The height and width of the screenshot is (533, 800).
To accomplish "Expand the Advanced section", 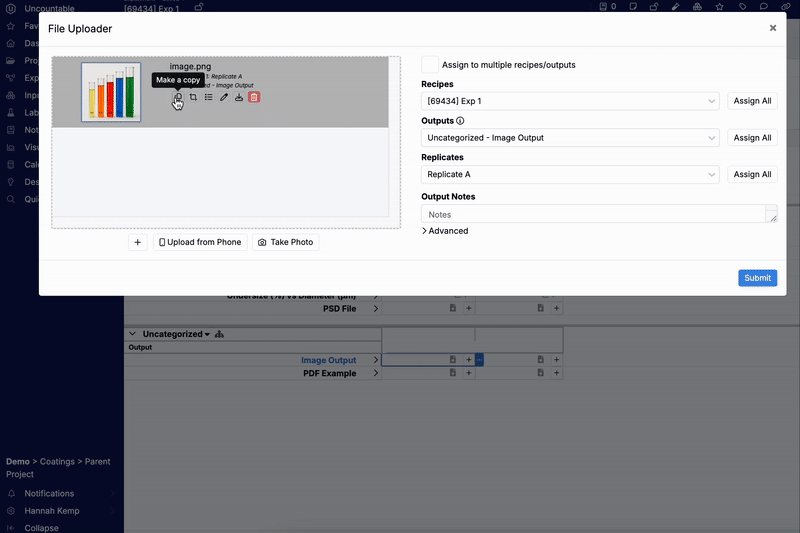I will coord(445,231).
